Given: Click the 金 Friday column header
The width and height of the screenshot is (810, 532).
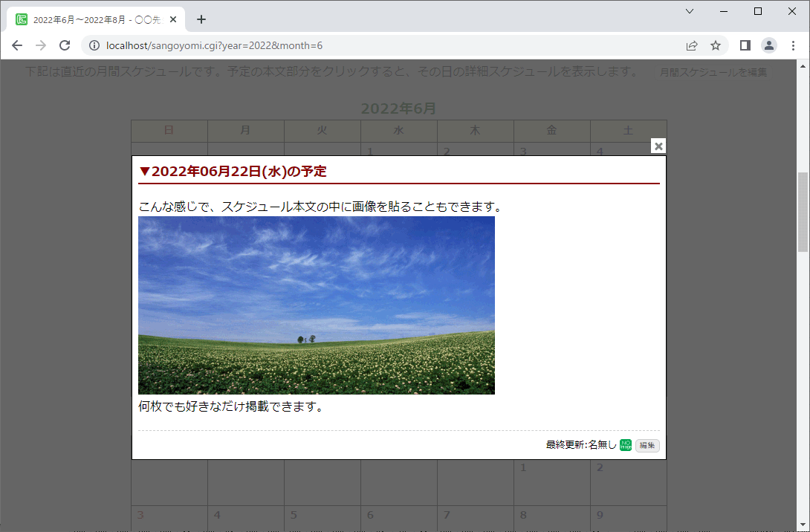Looking at the screenshot, I should (551, 131).
